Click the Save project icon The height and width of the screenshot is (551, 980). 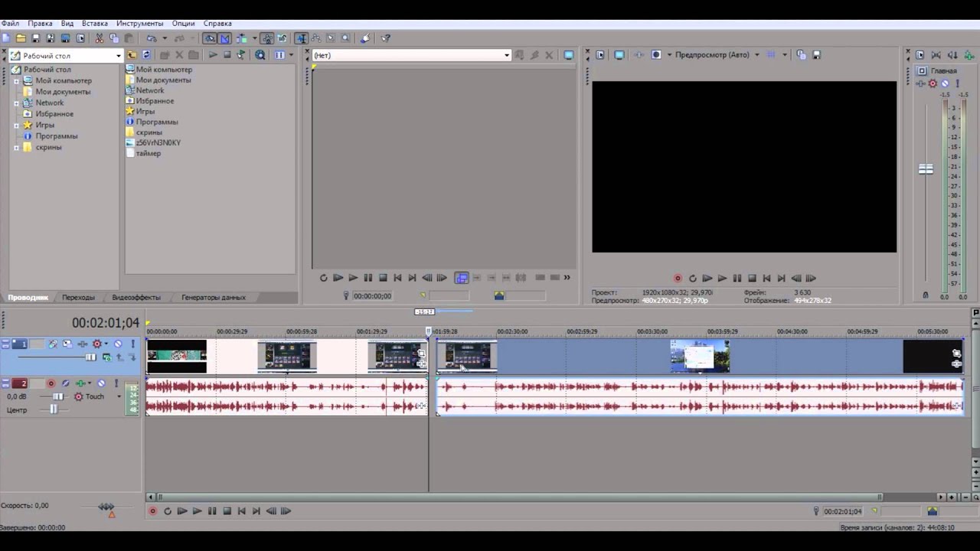[x=36, y=38]
